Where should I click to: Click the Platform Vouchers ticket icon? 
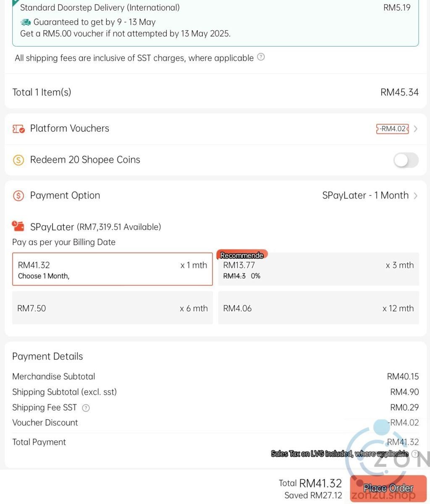(x=18, y=129)
